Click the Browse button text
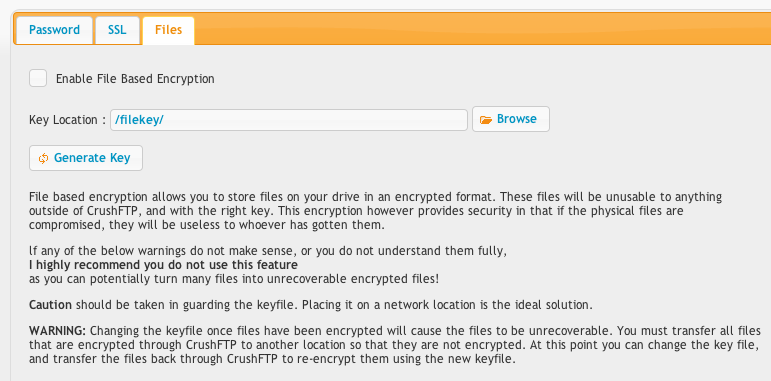Screen dimensions: 771x381 [x=517, y=119]
